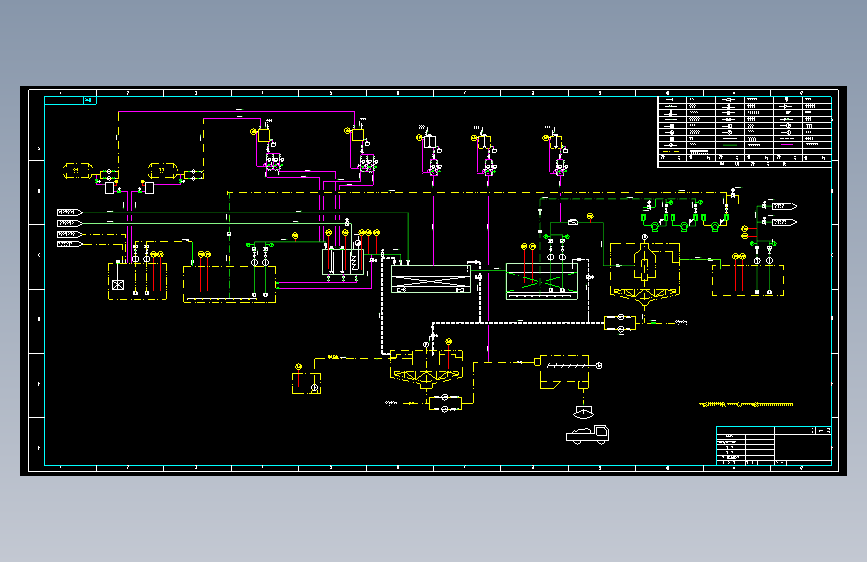Select the pump pair below the bottom thickener

pyautogui.click(x=445, y=403)
